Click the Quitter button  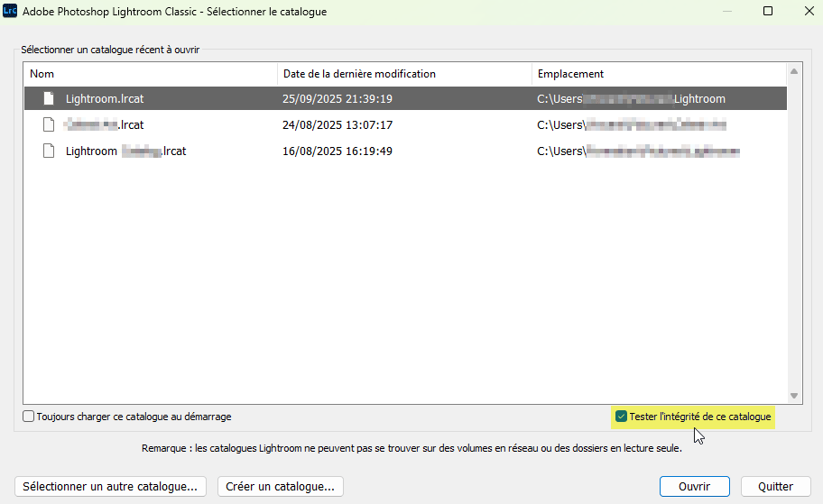[x=775, y=486]
